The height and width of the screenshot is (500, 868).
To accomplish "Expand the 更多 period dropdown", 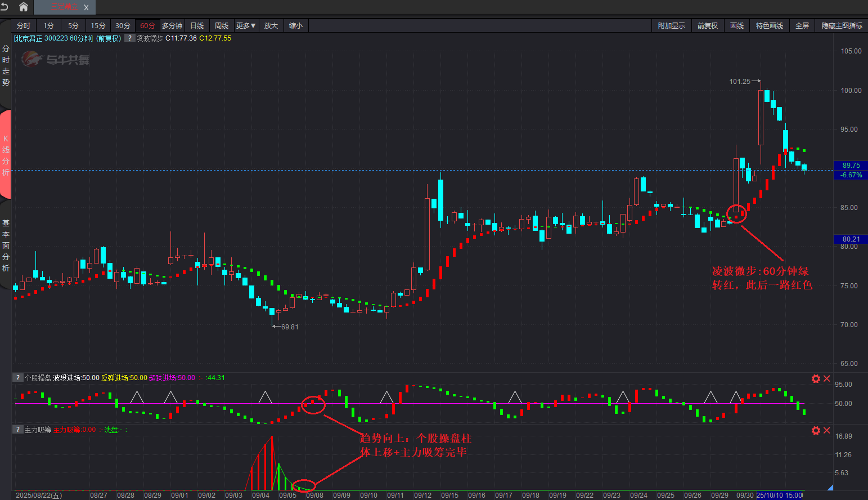I will pos(246,26).
